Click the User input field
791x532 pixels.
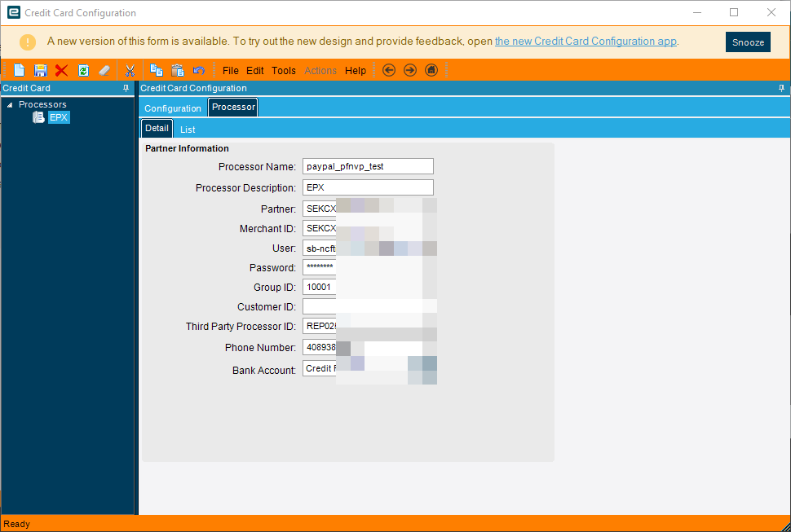368,248
